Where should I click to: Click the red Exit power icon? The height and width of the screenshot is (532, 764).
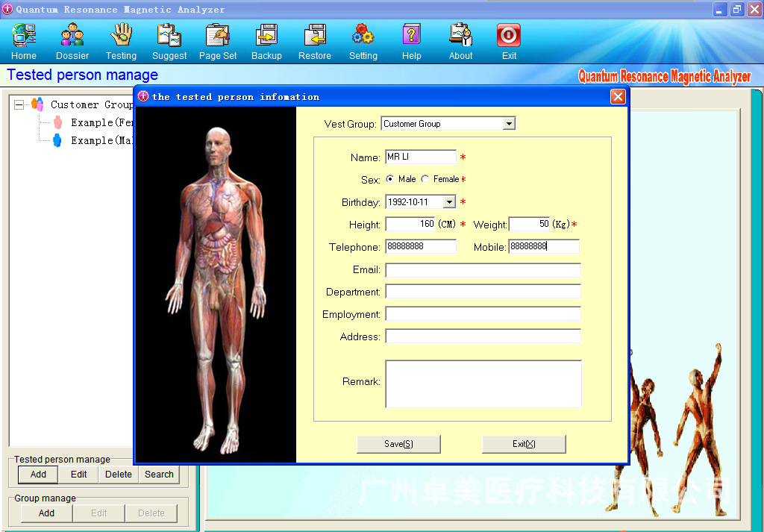pyautogui.click(x=509, y=35)
